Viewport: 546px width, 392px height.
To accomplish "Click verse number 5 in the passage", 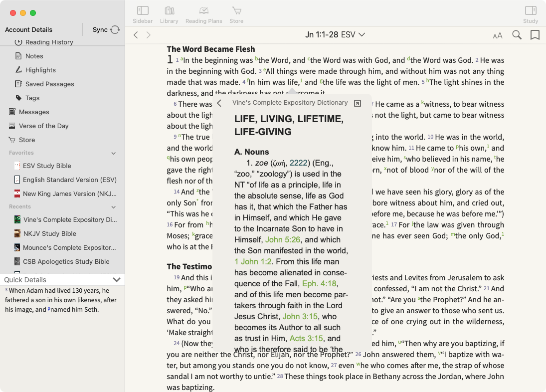I will (423, 82).
